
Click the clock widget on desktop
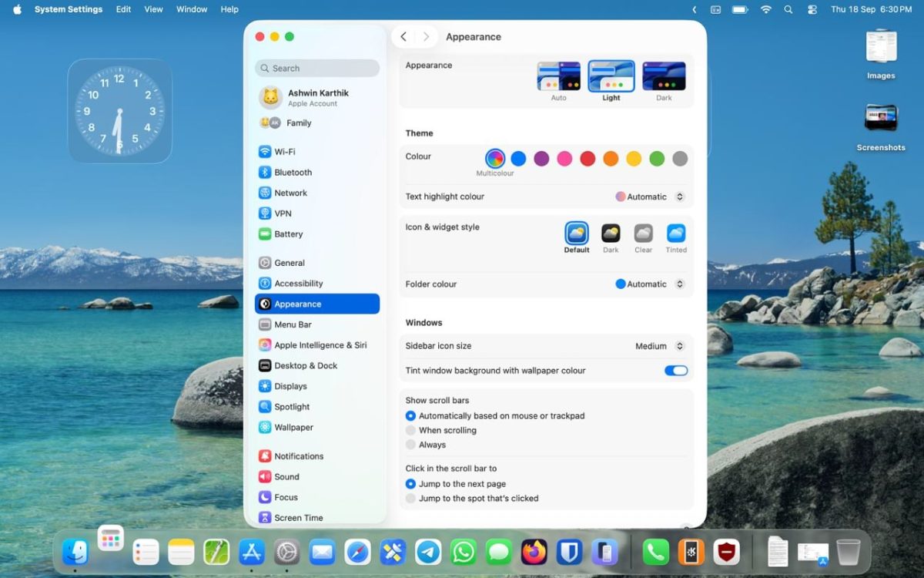(119, 111)
